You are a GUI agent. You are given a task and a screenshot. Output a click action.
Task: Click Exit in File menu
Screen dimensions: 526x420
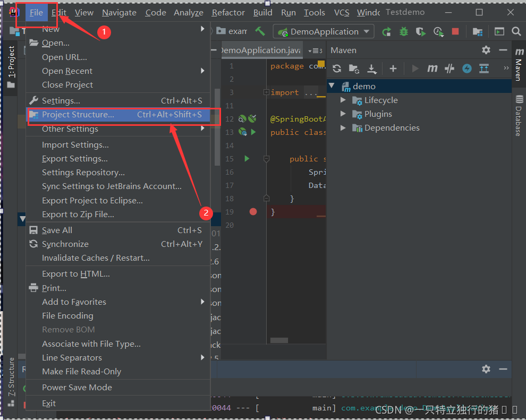118,403
